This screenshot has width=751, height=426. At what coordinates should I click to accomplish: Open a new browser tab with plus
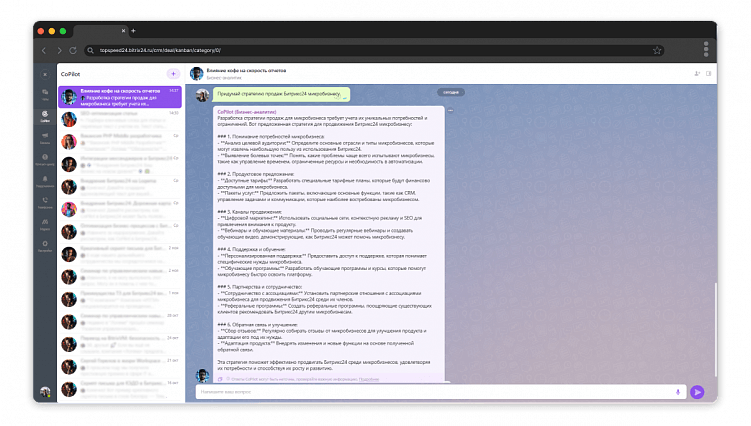[x=133, y=31]
